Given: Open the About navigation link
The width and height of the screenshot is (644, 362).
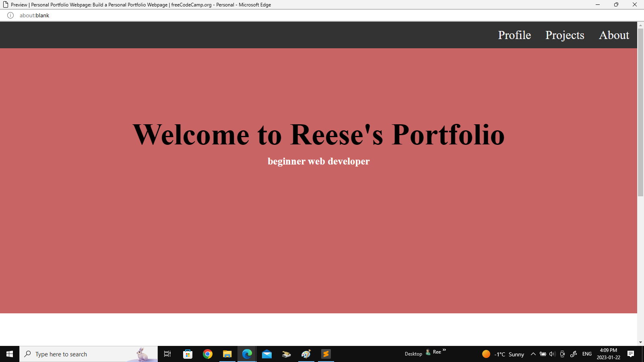Looking at the screenshot, I should 614,35.
